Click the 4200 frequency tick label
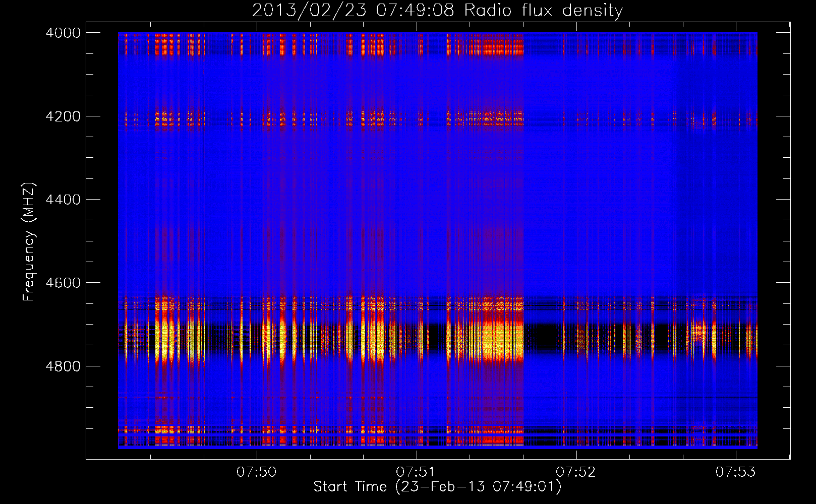The image size is (816, 504). tap(63, 116)
